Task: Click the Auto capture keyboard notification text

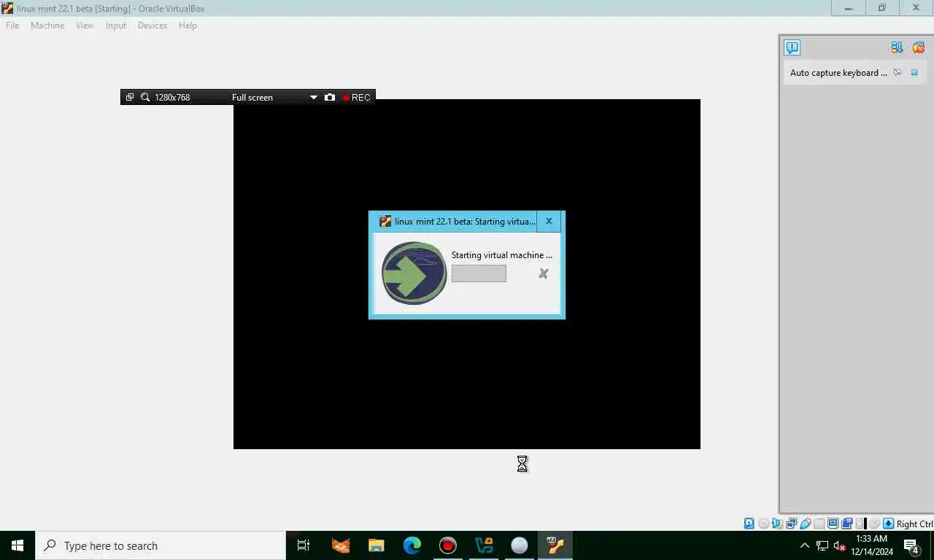Action: [838, 73]
